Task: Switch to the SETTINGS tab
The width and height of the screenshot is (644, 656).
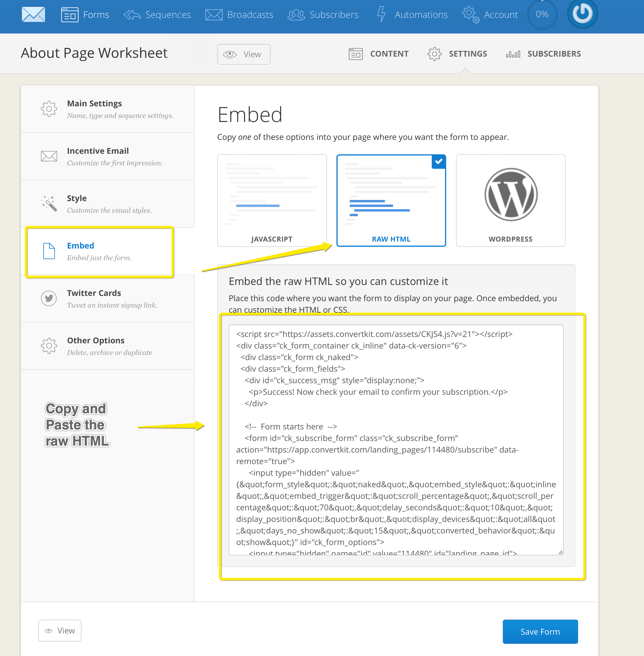Action: click(457, 54)
